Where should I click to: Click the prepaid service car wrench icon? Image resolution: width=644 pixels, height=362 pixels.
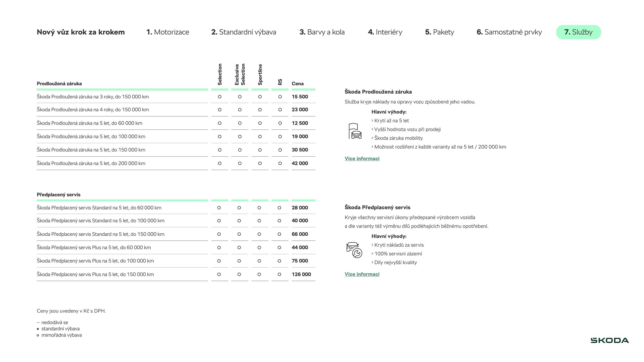[354, 250]
